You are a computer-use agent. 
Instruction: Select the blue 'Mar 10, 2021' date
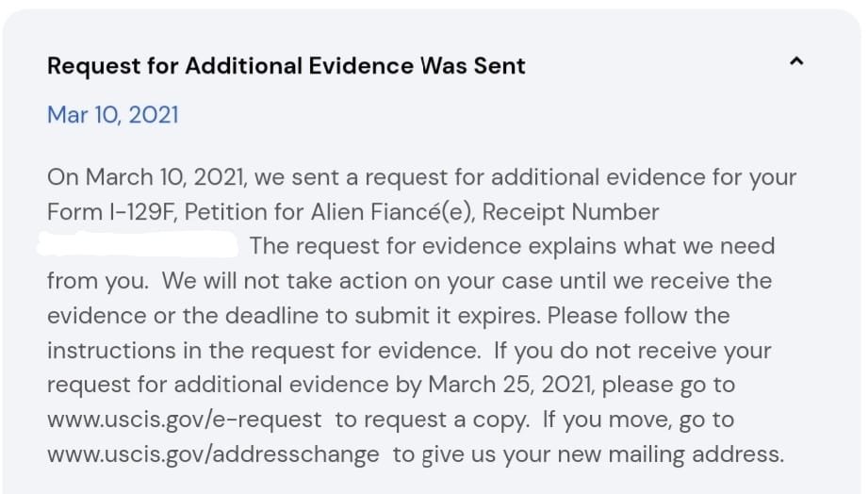point(113,115)
